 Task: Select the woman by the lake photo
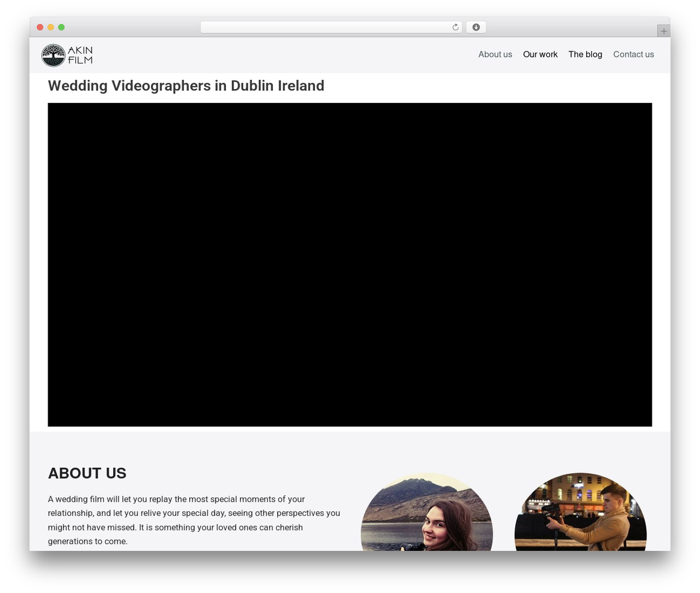[x=427, y=512]
